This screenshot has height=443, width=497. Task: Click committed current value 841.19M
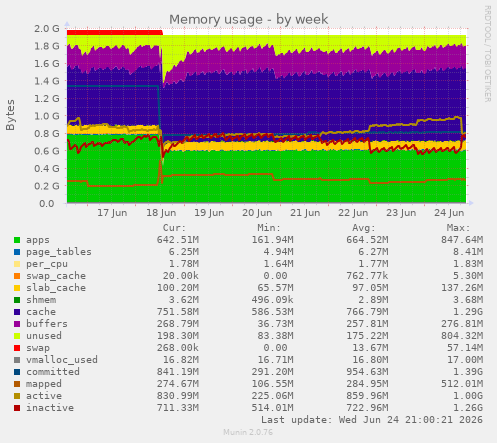pyautogui.click(x=178, y=372)
